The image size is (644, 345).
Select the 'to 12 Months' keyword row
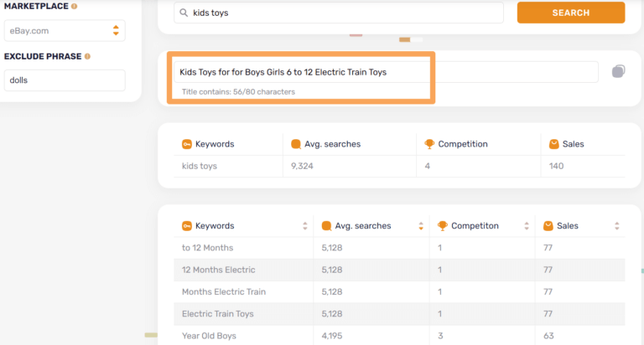click(x=399, y=248)
